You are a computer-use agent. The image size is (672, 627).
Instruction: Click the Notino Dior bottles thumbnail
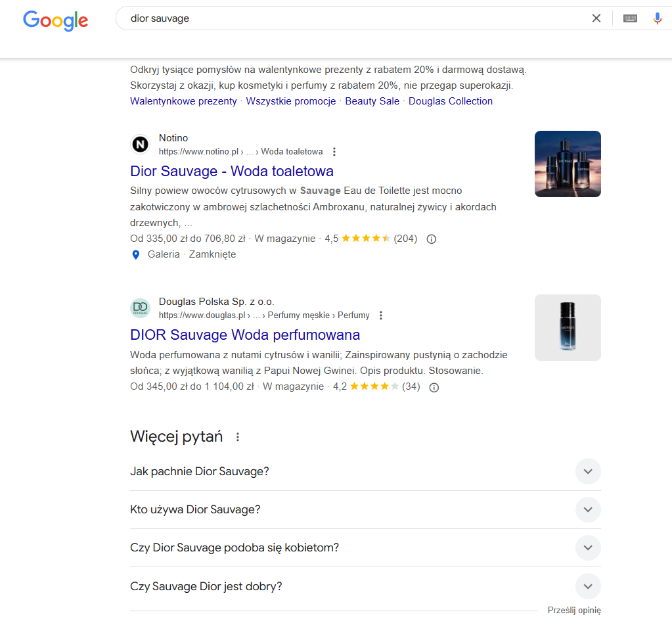tap(568, 164)
